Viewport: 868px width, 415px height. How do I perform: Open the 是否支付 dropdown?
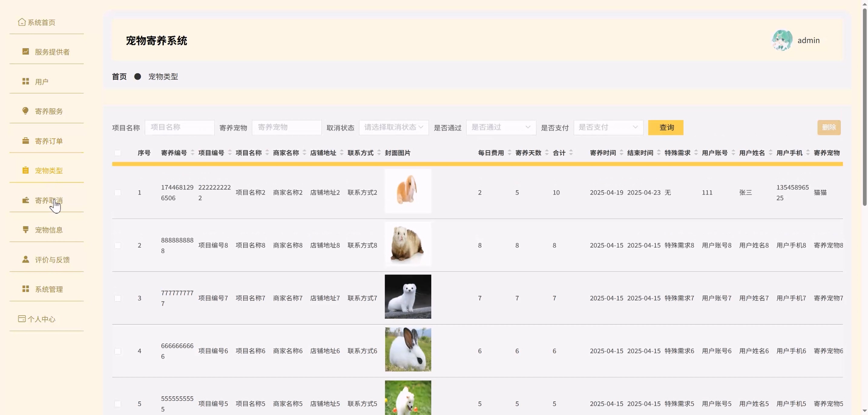point(608,128)
